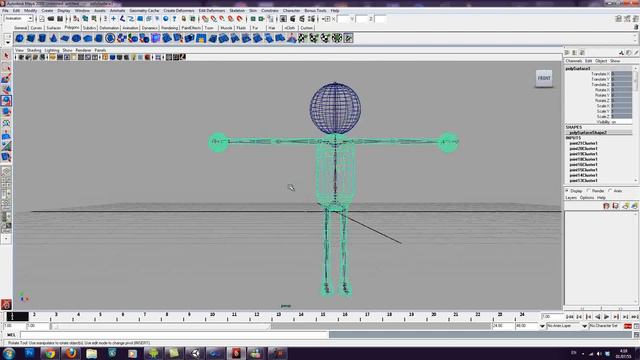Screen dimensions: 640x360
Task: Click the Windows Start button
Action: [x=9, y=353]
